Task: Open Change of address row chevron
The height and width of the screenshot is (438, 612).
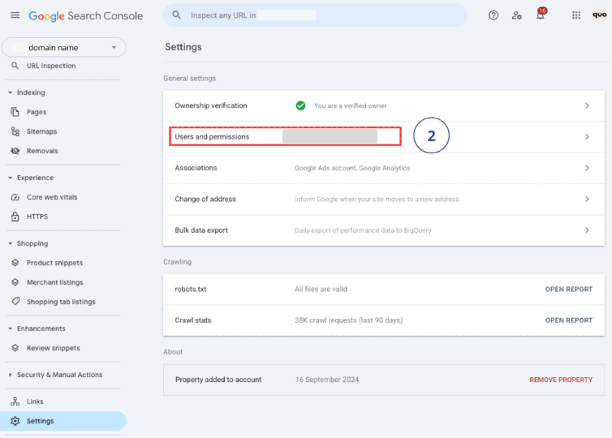Action: (x=587, y=199)
